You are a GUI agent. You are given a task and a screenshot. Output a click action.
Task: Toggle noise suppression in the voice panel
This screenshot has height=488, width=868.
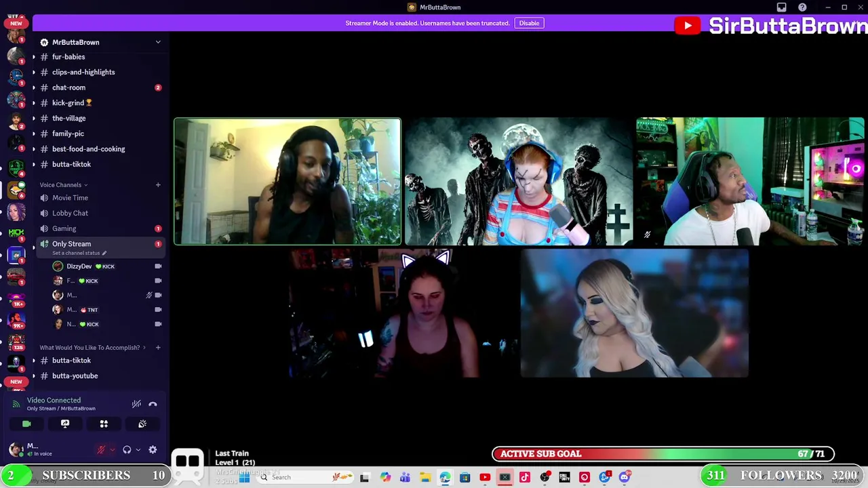(136, 404)
